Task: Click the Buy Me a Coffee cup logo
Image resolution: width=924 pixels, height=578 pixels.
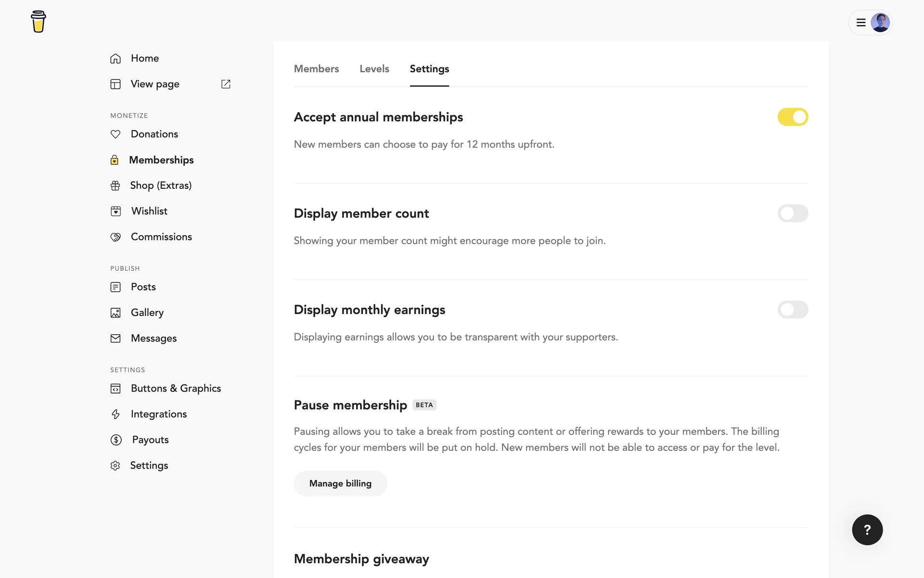Action: pyautogui.click(x=38, y=22)
